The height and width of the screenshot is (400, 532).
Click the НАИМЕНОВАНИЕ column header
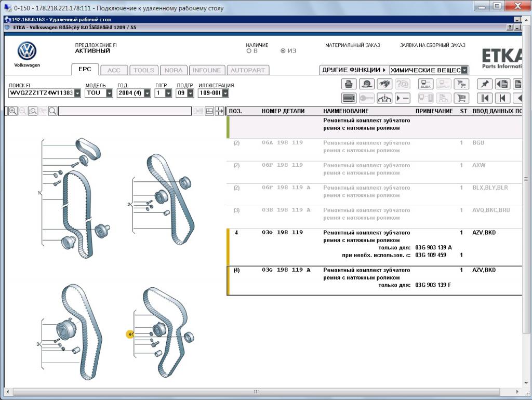345,111
